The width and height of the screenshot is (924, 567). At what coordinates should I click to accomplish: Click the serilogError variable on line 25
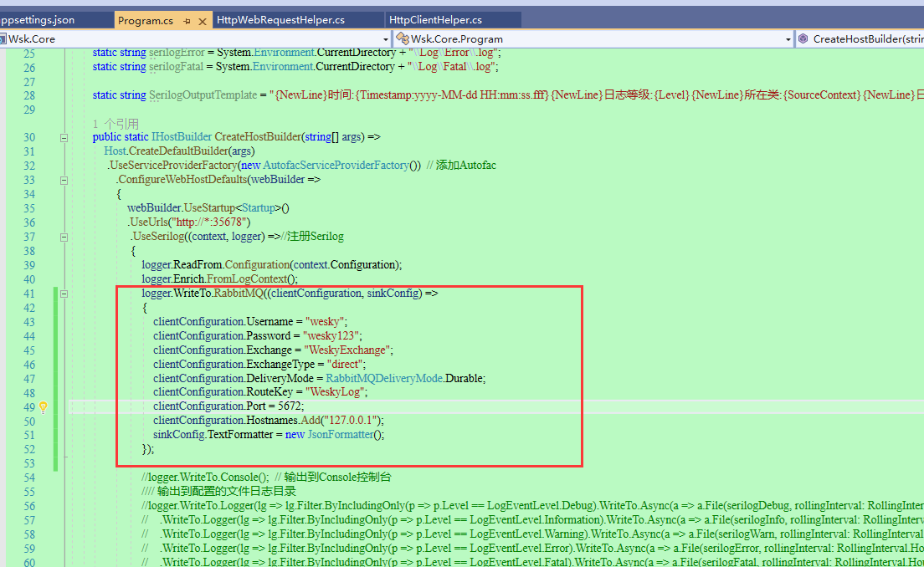[x=177, y=53]
